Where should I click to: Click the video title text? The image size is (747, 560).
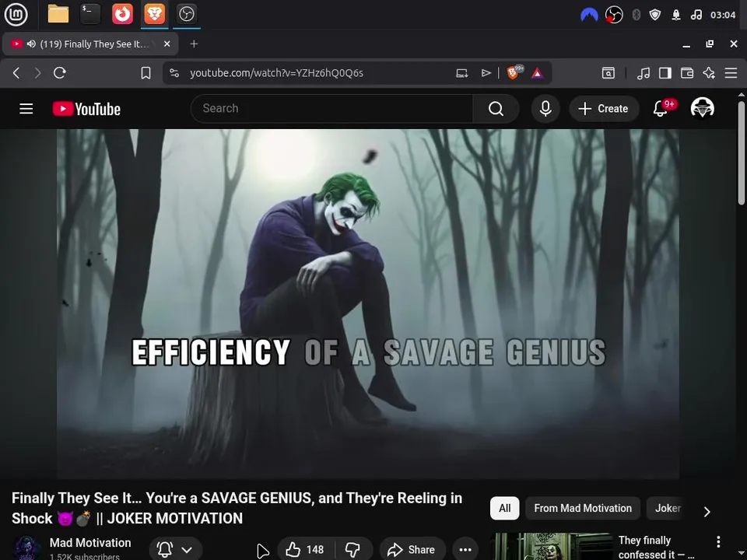click(237, 508)
